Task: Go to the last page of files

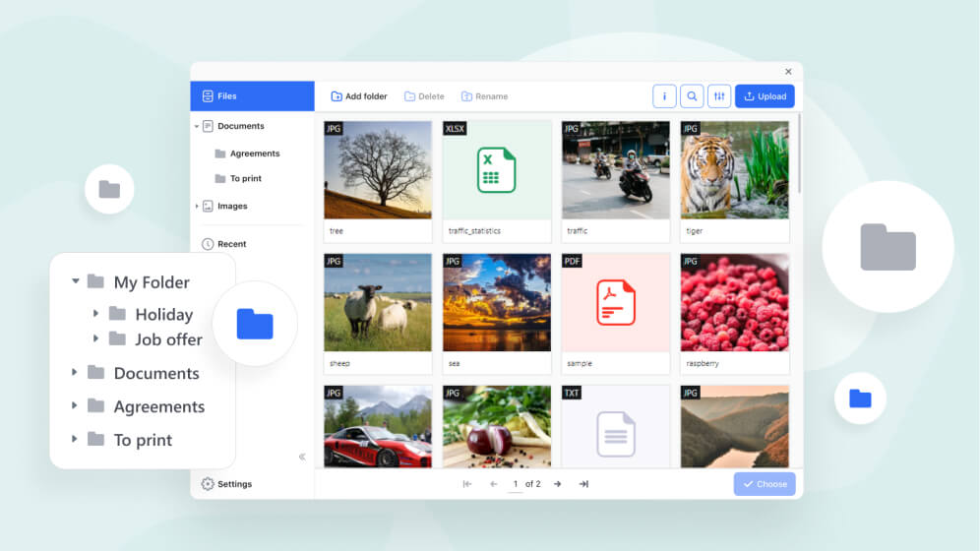Action: 583,484
